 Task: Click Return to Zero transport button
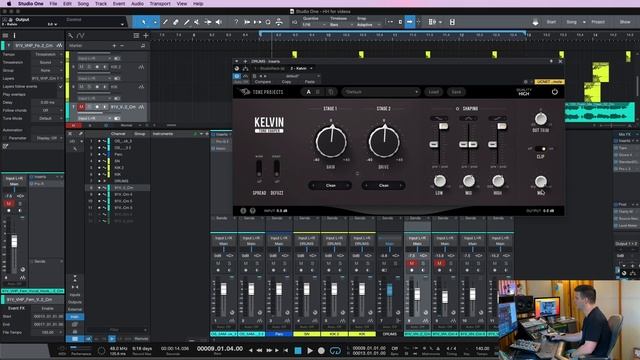[285, 351]
